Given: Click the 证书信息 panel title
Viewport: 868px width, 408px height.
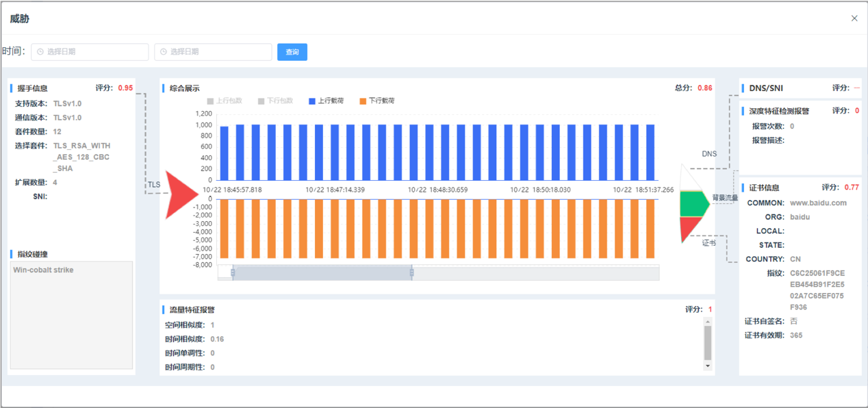Looking at the screenshot, I should click(764, 188).
